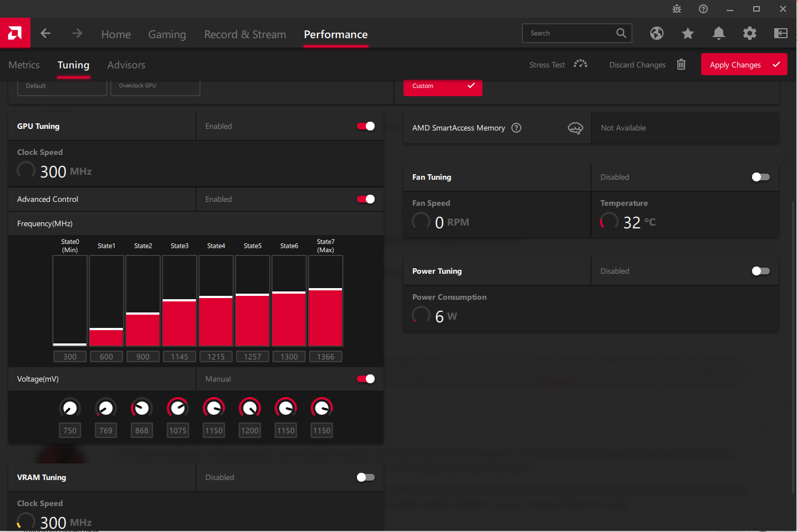The height and width of the screenshot is (532, 798).
Task: Click Apply Changes button
Action: pyautogui.click(x=744, y=64)
